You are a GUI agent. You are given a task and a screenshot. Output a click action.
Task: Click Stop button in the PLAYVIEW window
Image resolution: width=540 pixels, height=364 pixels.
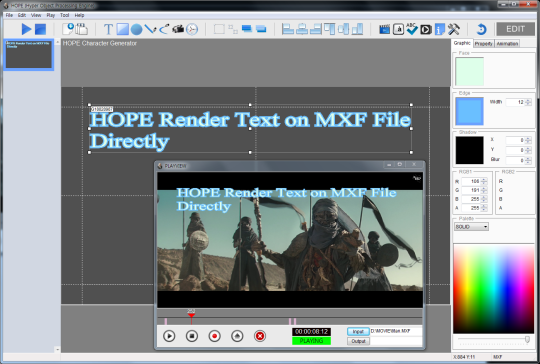(191, 336)
